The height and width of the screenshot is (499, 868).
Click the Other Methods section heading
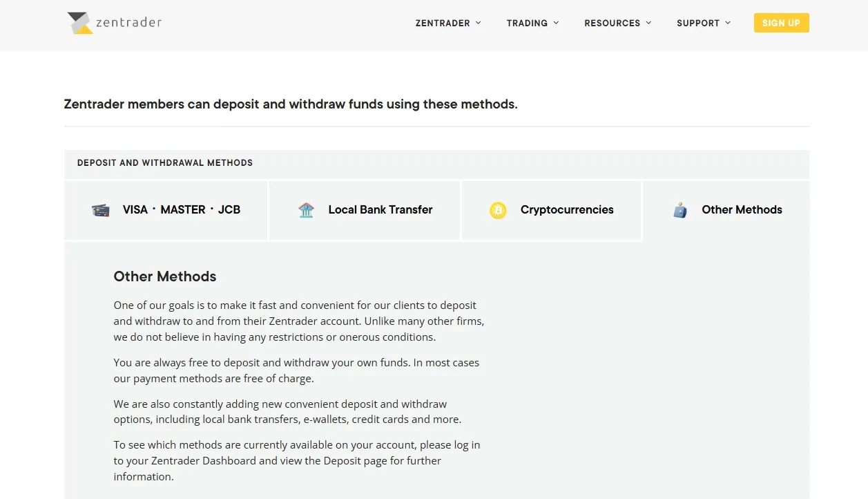165,276
